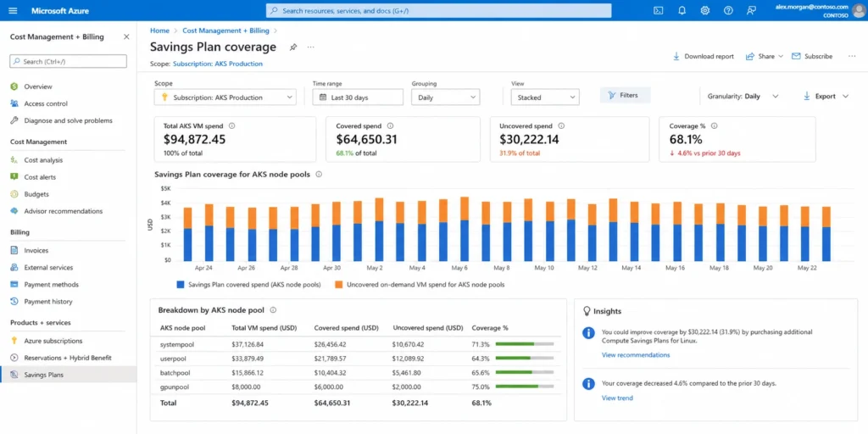Click the Filters button
The image size is (868, 434).
[x=625, y=95]
